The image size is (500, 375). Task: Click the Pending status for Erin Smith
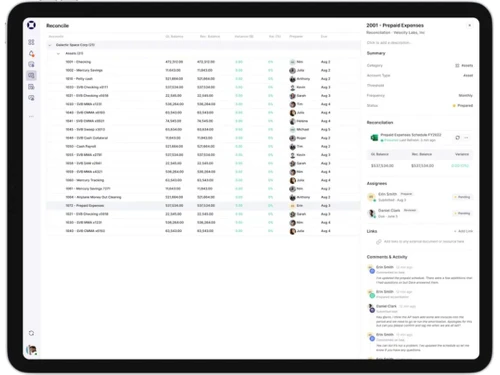[x=462, y=197]
